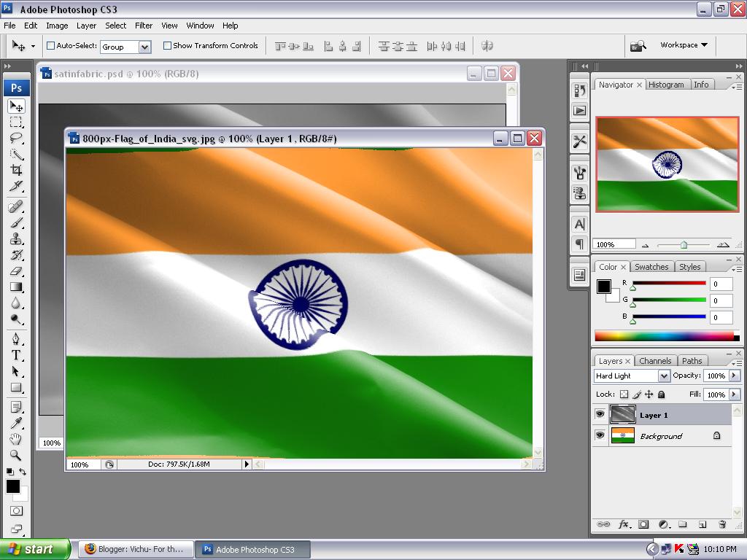Image resolution: width=747 pixels, height=560 pixels.
Task: Hide the Background layer eye
Action: [x=600, y=435]
